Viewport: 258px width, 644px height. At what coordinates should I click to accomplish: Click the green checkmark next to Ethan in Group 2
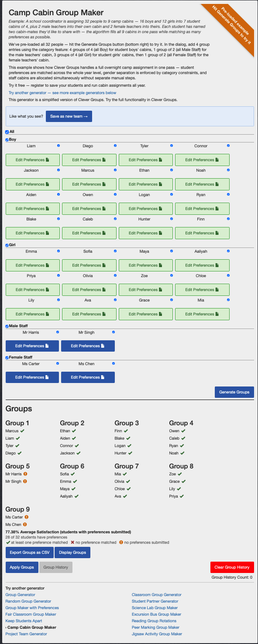tap(74, 431)
